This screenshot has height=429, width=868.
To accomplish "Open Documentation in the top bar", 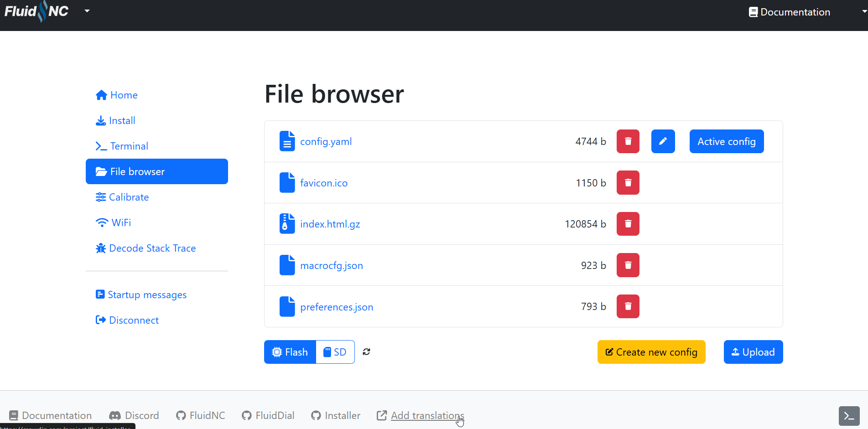I will pyautogui.click(x=790, y=12).
